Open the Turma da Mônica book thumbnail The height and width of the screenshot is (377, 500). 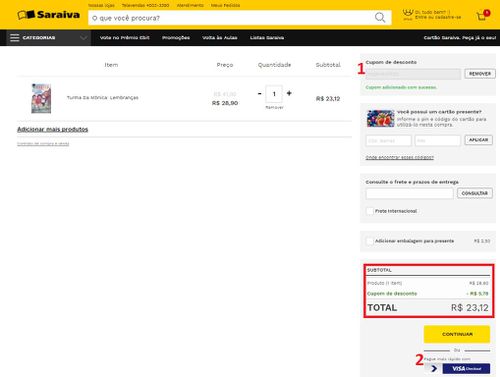coord(41,98)
